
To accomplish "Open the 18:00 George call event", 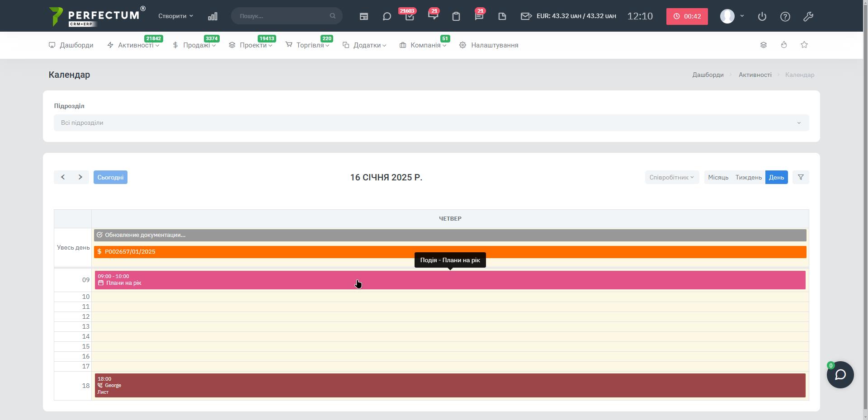I will pos(450,386).
